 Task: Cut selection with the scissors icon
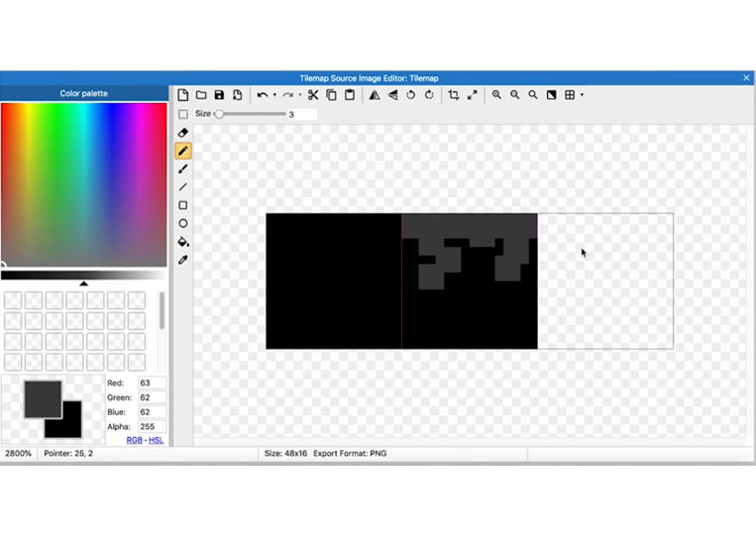click(313, 95)
